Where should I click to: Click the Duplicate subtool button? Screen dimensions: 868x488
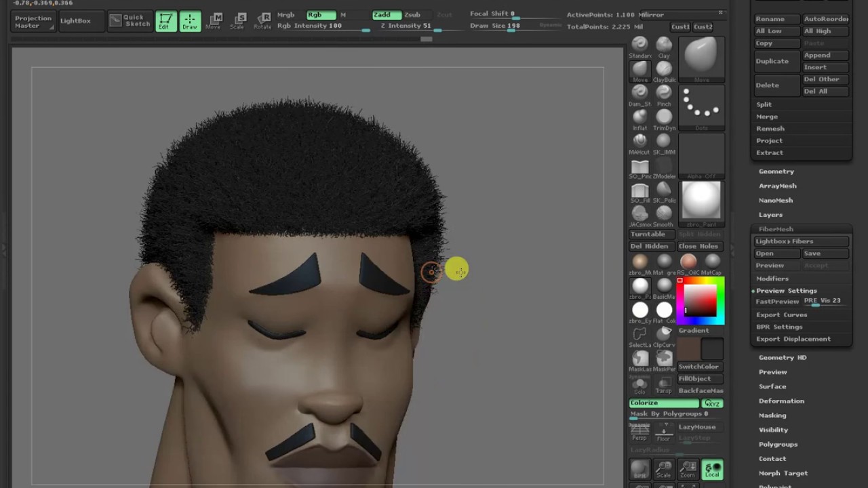tap(776, 61)
